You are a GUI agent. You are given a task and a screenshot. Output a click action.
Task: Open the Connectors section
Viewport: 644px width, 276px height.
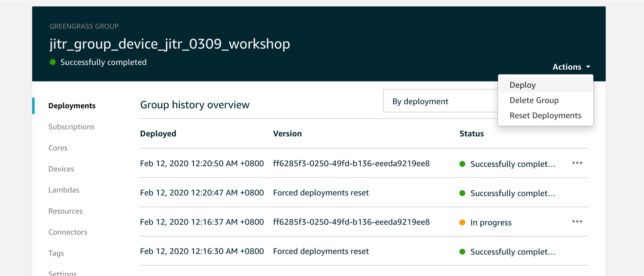tap(68, 232)
